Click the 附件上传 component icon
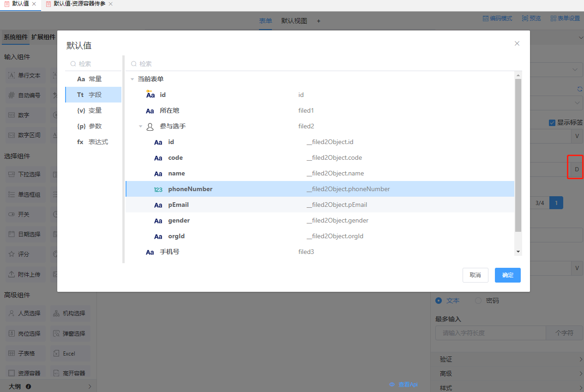The image size is (584, 392). click(12, 274)
